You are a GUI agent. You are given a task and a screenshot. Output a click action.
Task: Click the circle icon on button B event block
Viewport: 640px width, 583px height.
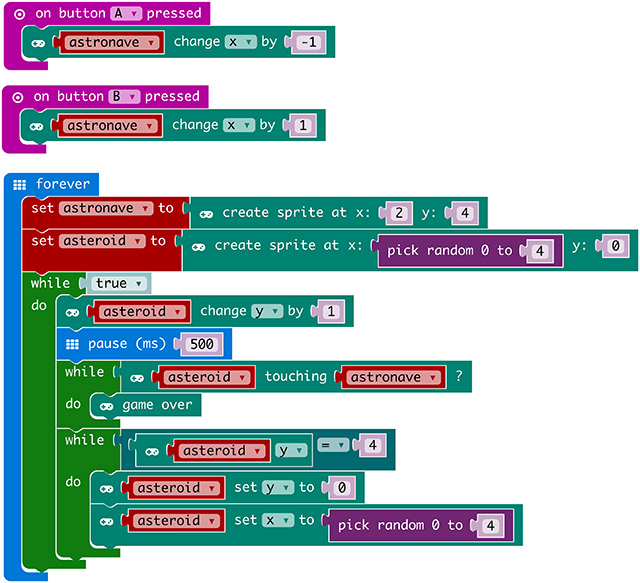click(x=19, y=97)
